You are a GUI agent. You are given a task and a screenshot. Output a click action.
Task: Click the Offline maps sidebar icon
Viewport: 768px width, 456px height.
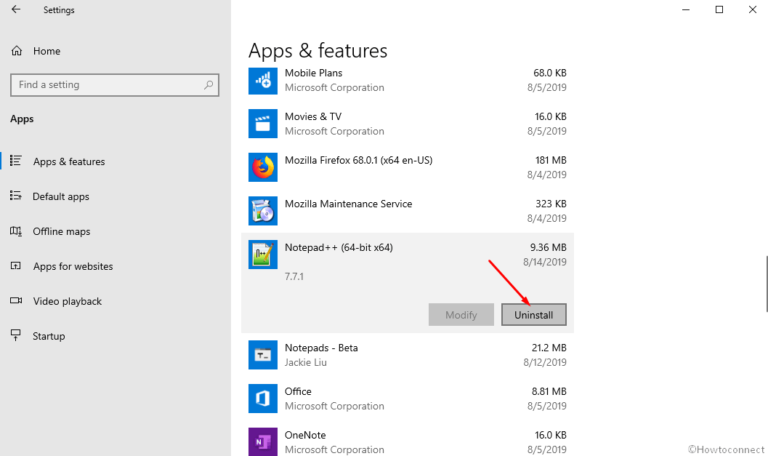point(16,231)
